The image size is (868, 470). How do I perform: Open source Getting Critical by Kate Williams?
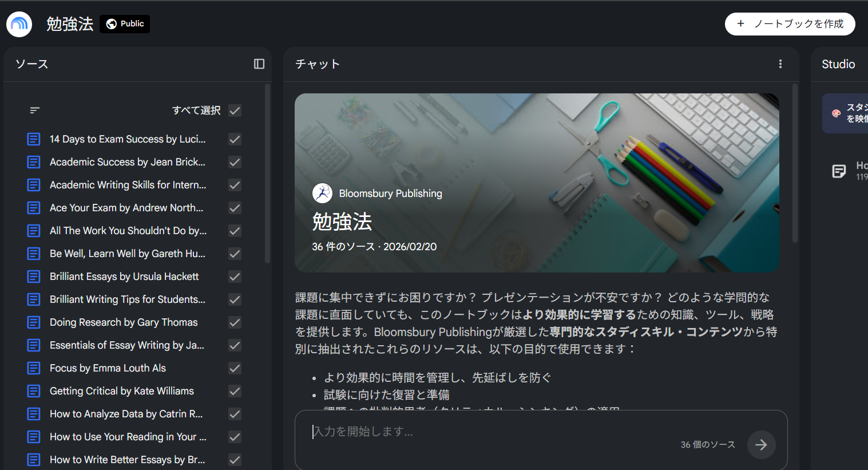122,391
